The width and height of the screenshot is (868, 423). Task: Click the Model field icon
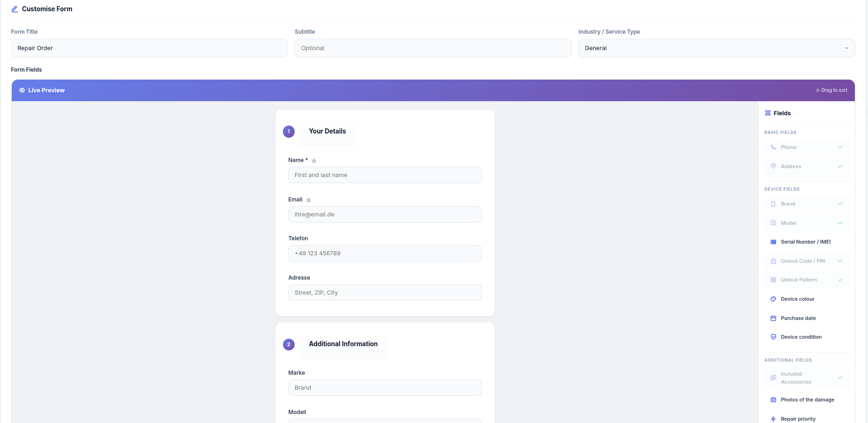click(773, 223)
